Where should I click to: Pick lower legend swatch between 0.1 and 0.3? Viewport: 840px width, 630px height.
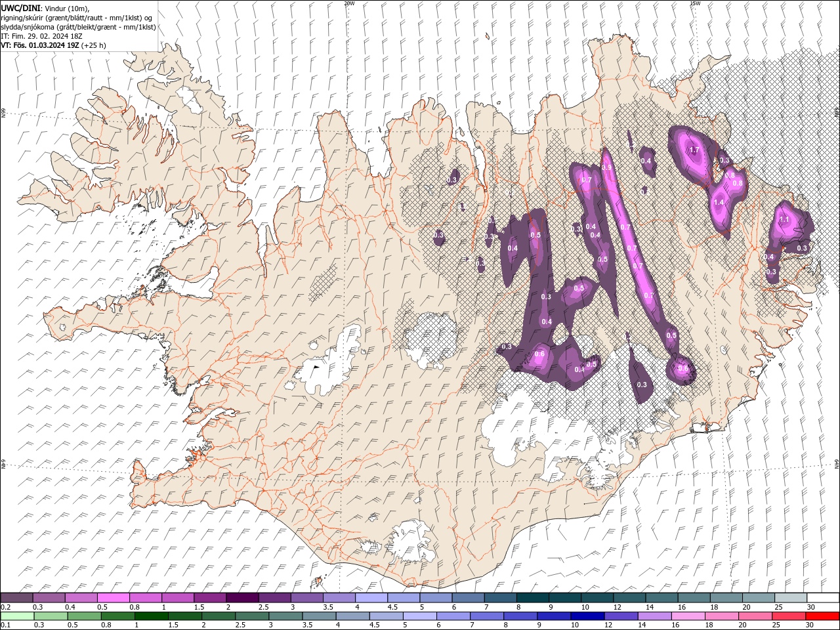pos(17,616)
